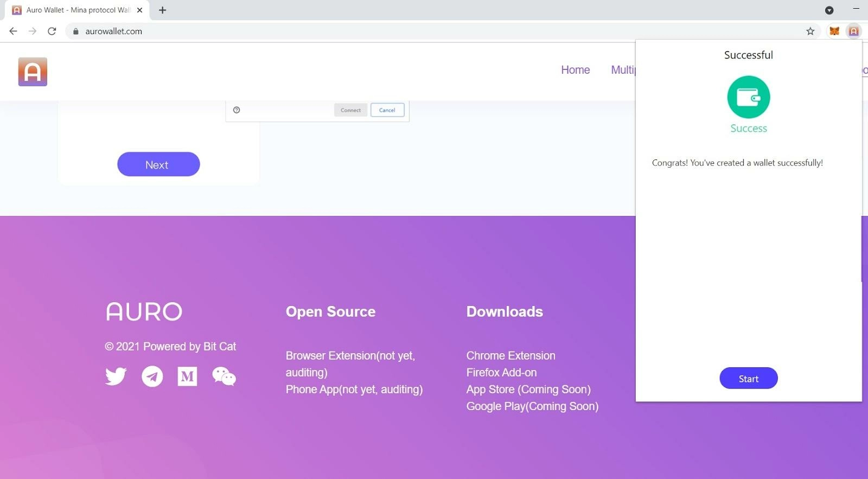The height and width of the screenshot is (479, 868).
Task: Open the Phone App(not yet, auditing) link
Action: (x=354, y=389)
